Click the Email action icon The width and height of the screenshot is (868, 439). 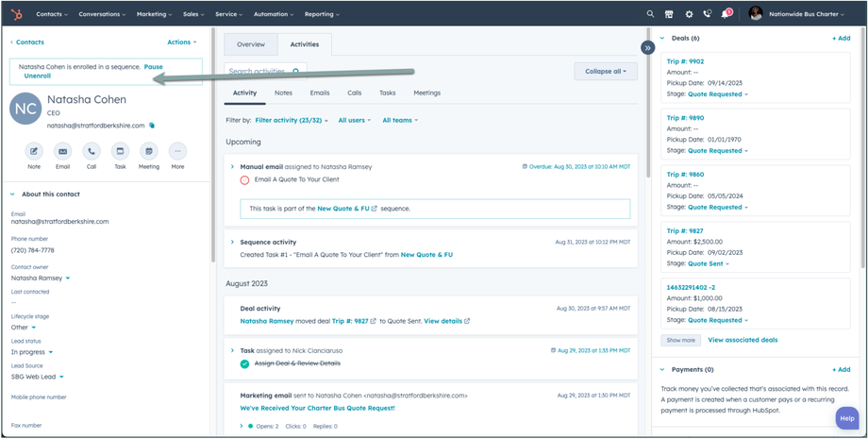tap(62, 151)
